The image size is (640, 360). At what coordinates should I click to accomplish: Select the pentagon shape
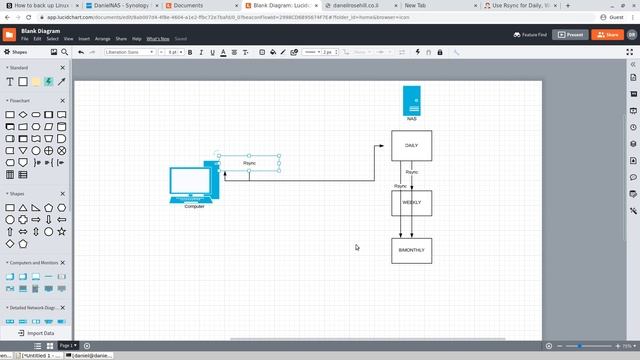[x=49, y=208]
